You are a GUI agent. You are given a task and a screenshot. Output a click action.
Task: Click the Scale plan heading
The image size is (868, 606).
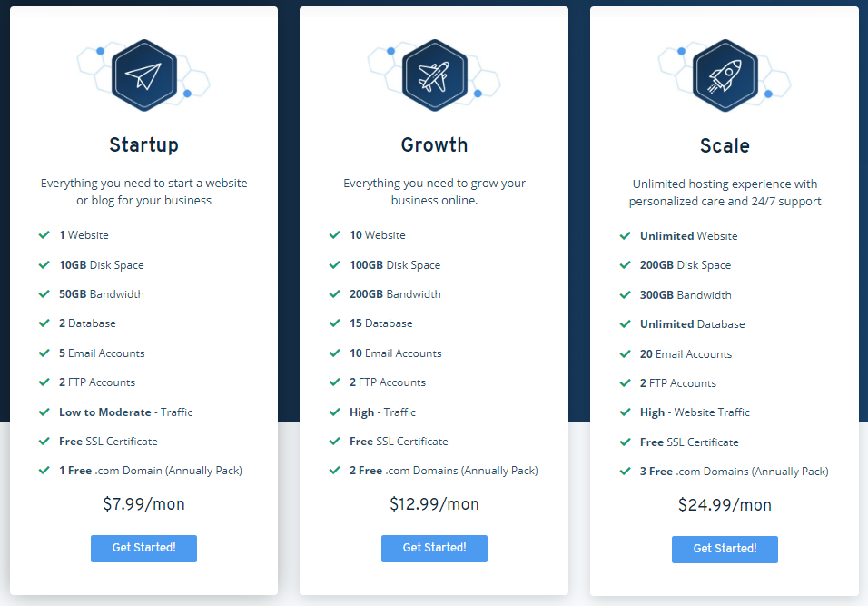tap(725, 145)
